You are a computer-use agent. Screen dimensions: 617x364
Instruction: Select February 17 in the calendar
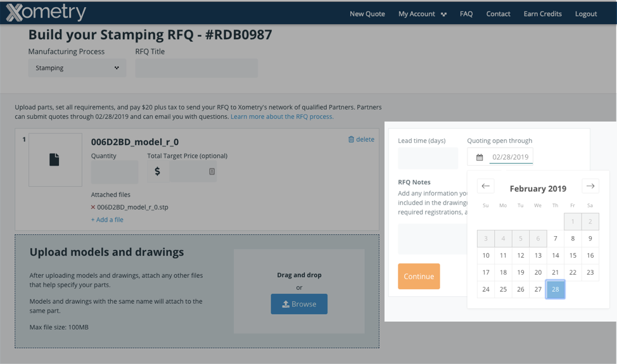tap(486, 272)
